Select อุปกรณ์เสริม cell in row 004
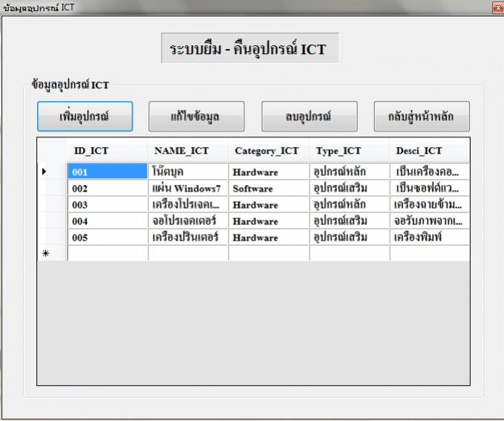 pyautogui.click(x=350, y=221)
